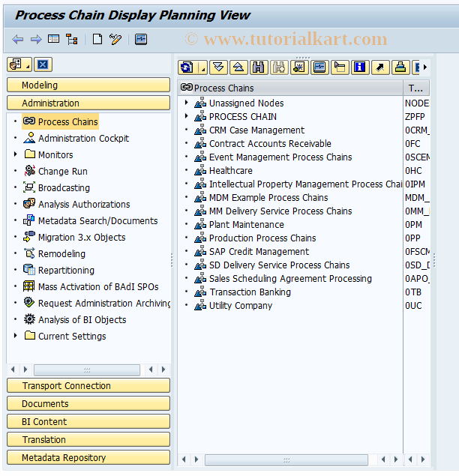459x476 pixels.
Task: Select Transaction Banking node
Action: 250,292
